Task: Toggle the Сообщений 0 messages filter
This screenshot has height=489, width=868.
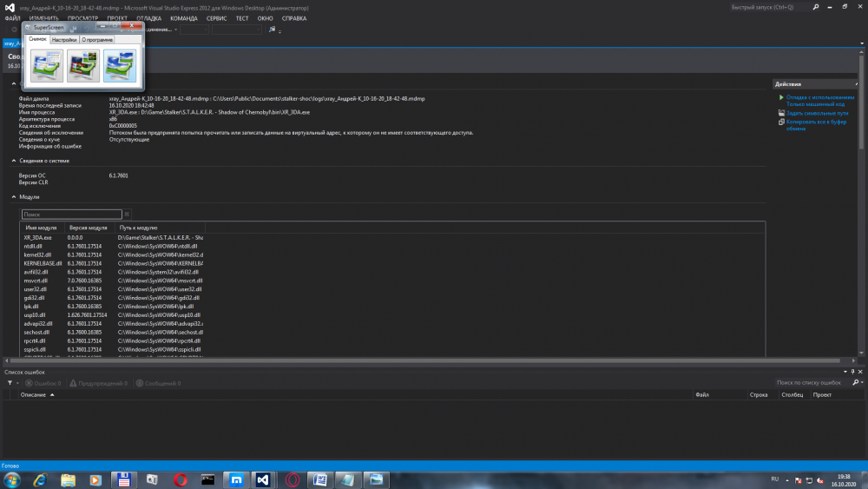Action: point(157,383)
